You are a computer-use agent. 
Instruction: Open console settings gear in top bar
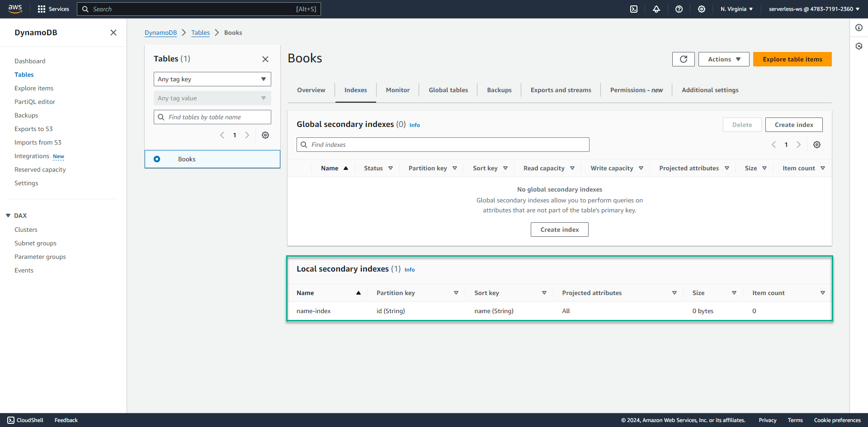click(702, 9)
